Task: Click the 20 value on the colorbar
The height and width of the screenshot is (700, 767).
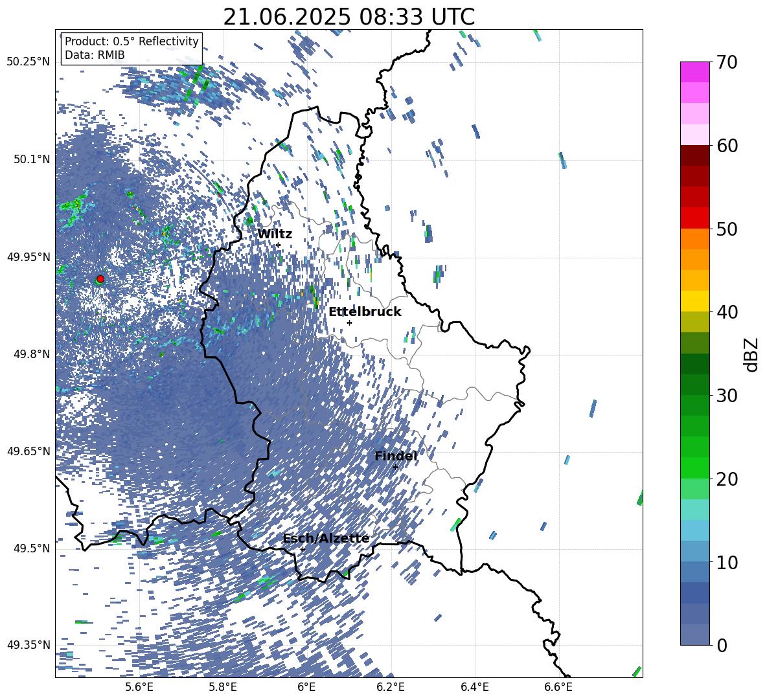Action: [727, 479]
